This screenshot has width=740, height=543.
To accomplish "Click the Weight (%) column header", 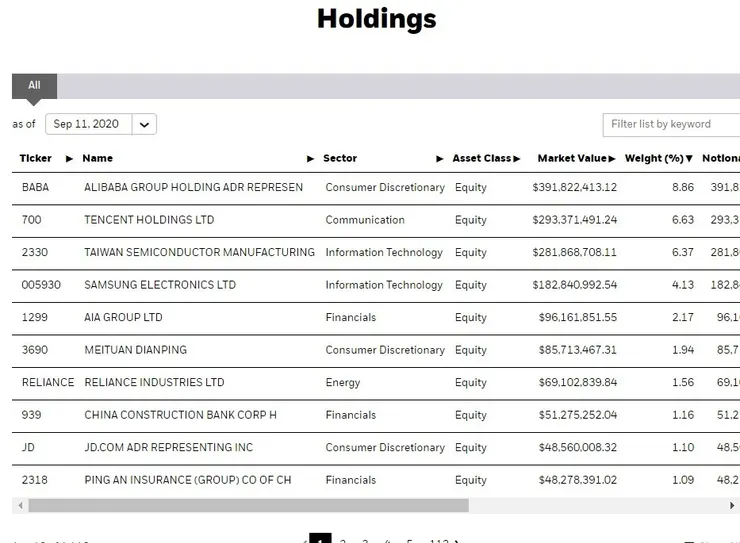I will [654, 159].
